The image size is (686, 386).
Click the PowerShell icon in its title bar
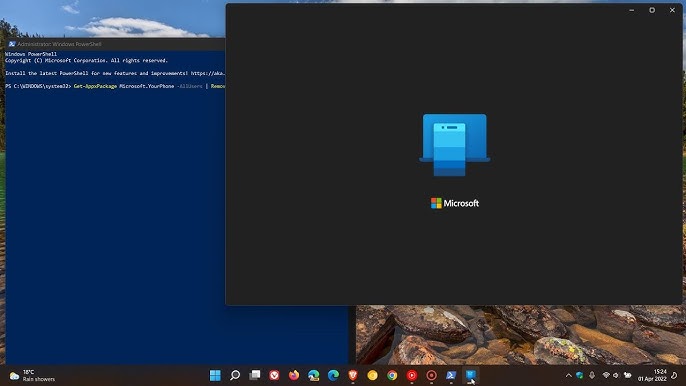[x=12, y=44]
